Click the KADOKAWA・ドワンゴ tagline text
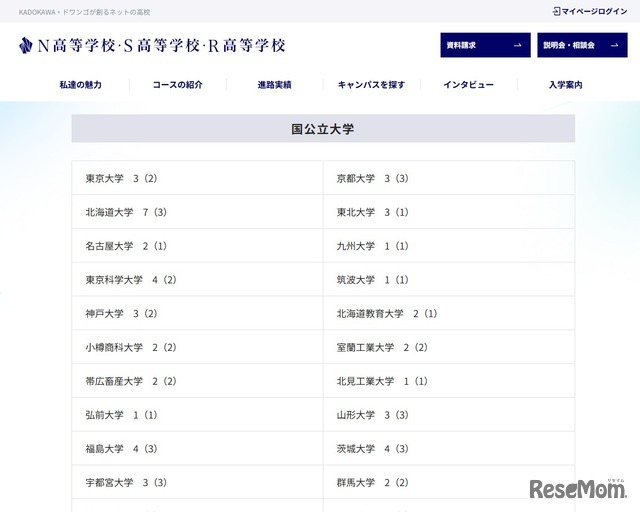Viewport: 640px width, 512px height. point(84,12)
